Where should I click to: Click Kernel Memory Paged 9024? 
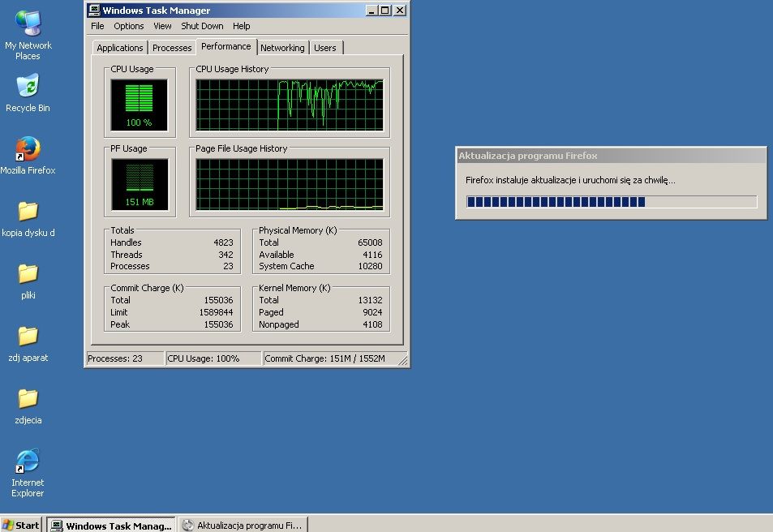click(x=372, y=312)
